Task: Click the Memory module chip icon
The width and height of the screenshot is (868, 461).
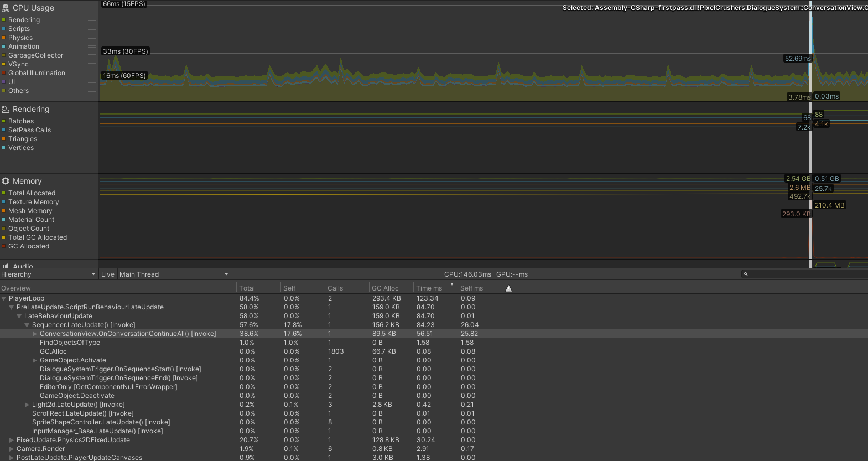Action: coord(6,181)
